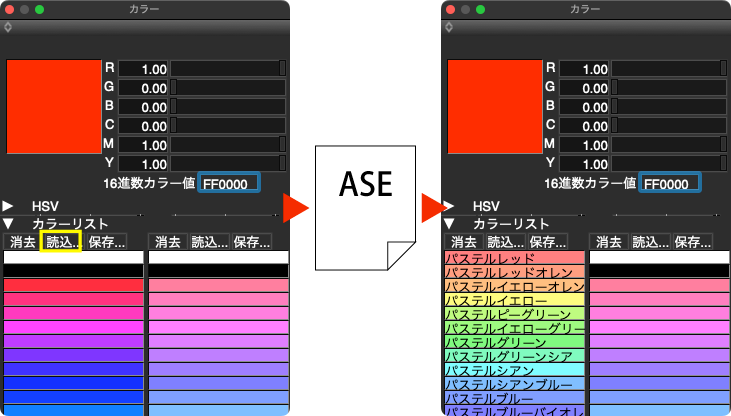This screenshot has width=731, height=416.
Task: Click the hex color field in left panel
Action: point(230,183)
